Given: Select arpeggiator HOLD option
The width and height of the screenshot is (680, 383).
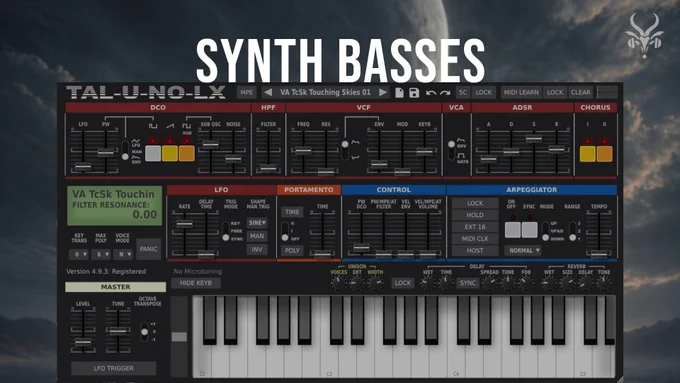Looking at the screenshot, I should [x=475, y=215].
